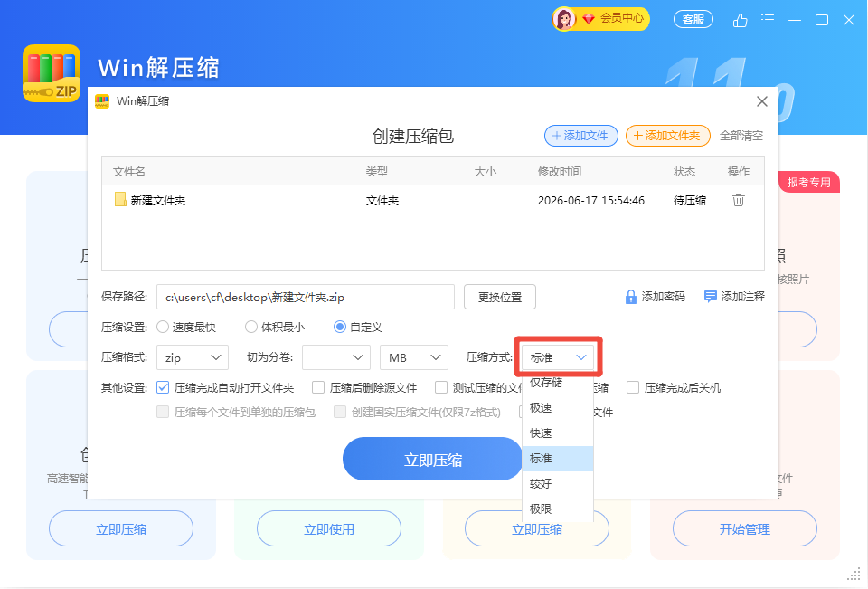Image resolution: width=868 pixels, height=589 pixels.
Task: Click 开始管理 in main window
Action: [744, 528]
